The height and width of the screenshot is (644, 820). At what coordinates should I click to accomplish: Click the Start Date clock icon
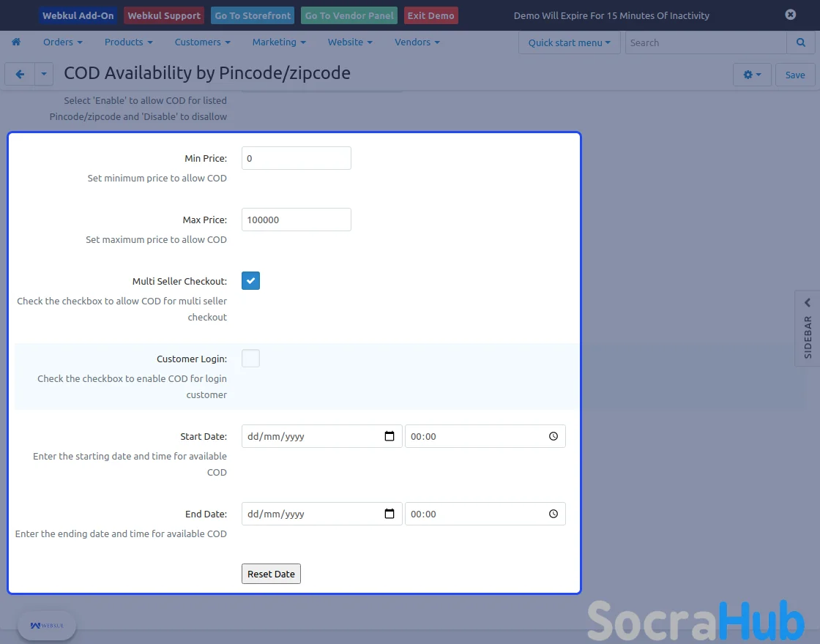pyautogui.click(x=553, y=436)
